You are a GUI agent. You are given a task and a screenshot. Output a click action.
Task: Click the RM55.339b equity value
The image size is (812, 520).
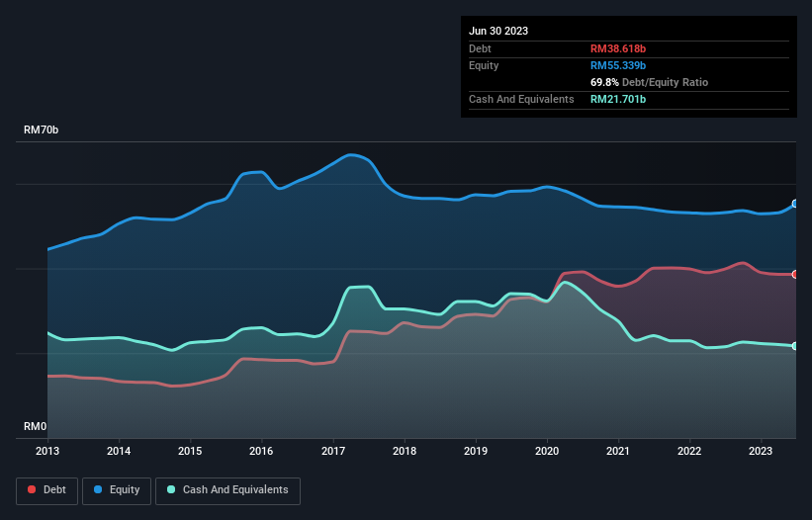coord(618,65)
